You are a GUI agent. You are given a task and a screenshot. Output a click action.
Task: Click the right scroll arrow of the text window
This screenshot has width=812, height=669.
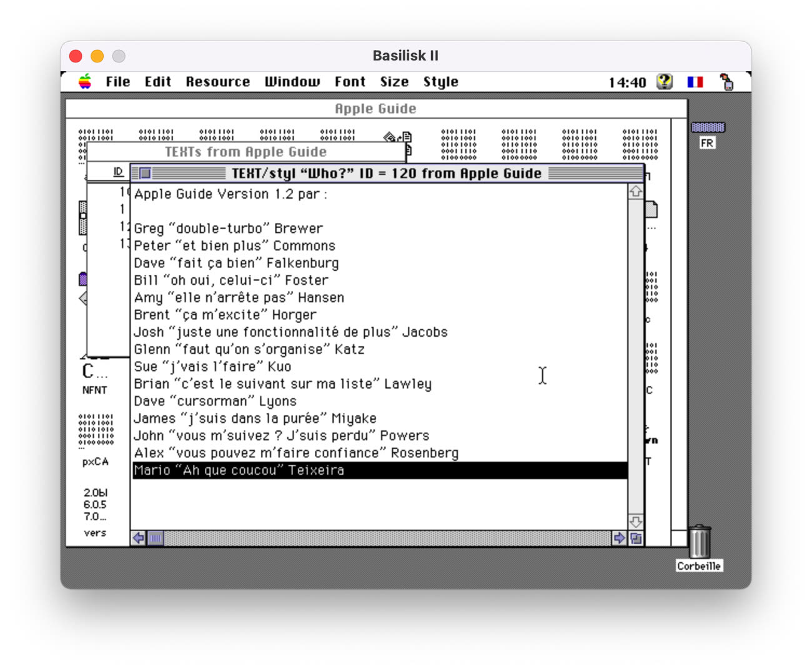[619, 538]
